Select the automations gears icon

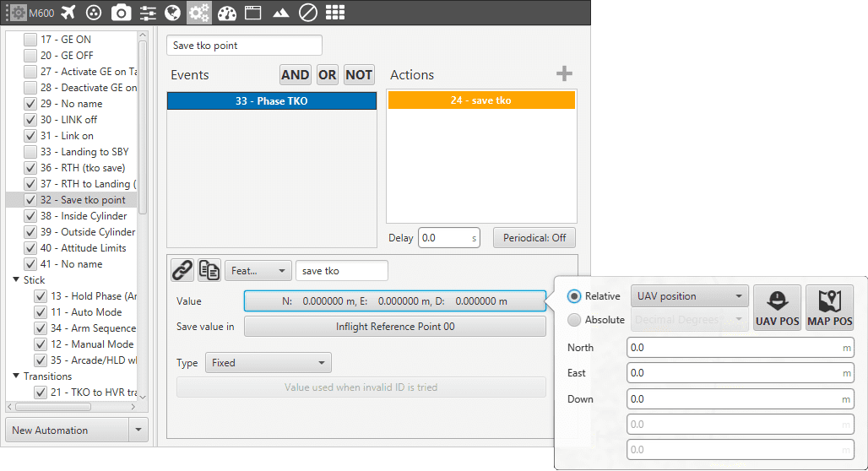pos(199,12)
